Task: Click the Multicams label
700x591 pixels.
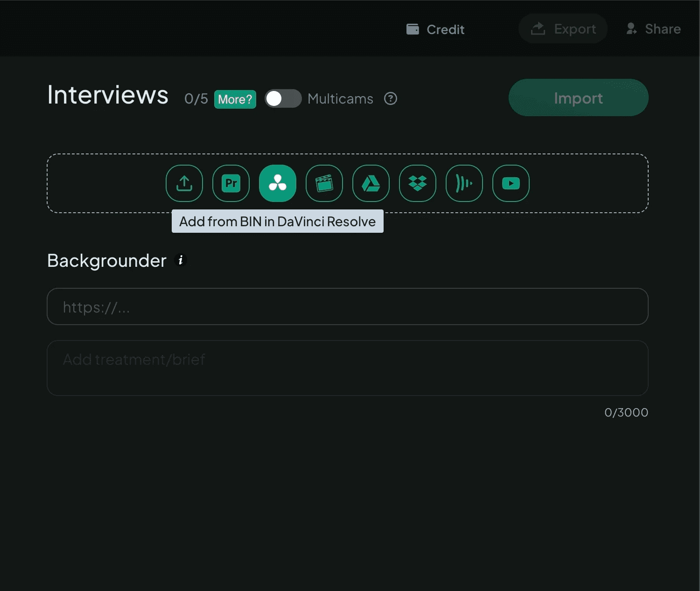Action: 341,99
